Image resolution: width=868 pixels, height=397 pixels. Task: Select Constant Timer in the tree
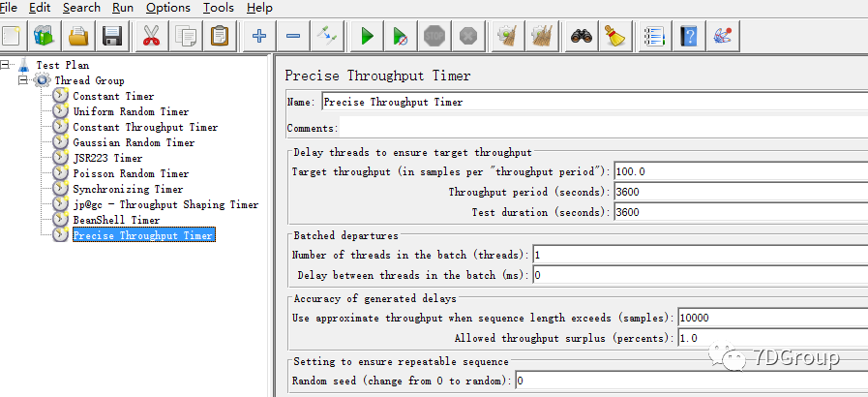[113, 96]
